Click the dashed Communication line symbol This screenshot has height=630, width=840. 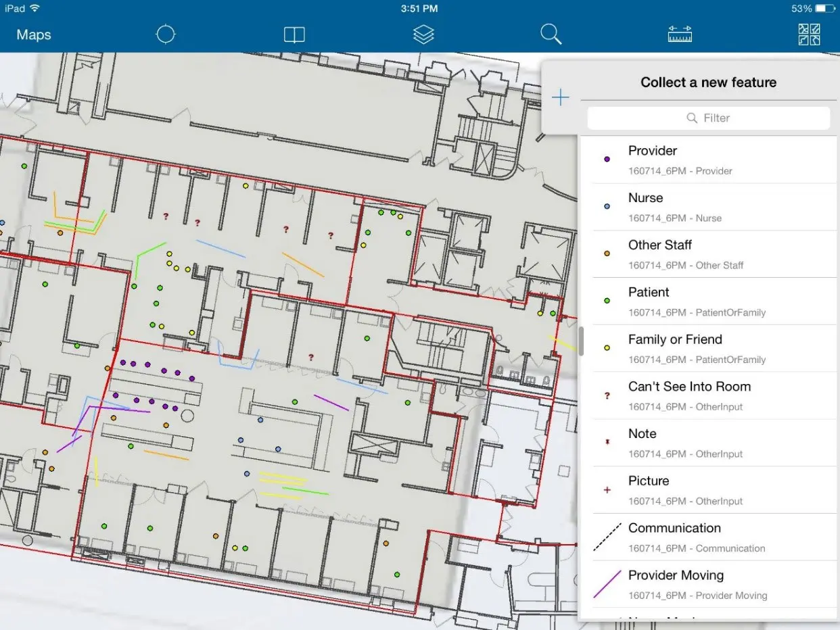click(x=607, y=537)
